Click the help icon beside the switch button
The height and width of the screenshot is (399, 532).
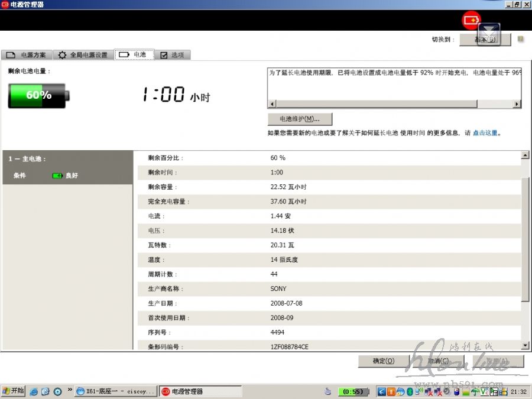pyautogui.click(x=520, y=40)
